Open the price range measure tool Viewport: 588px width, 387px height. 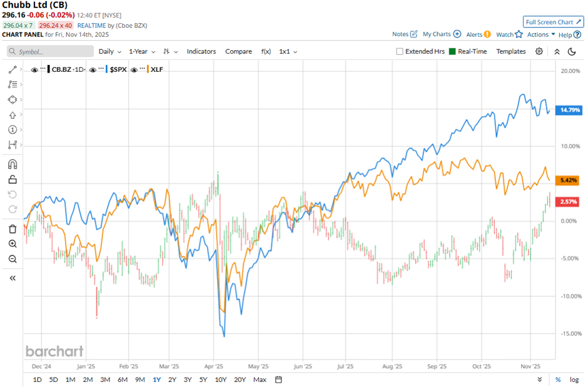[x=13, y=144]
